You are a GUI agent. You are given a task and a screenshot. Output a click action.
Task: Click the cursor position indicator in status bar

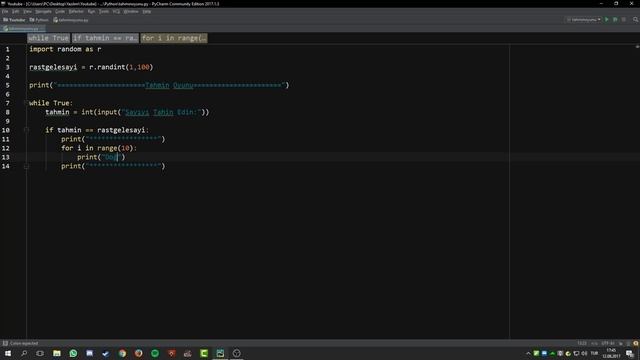coord(582,343)
